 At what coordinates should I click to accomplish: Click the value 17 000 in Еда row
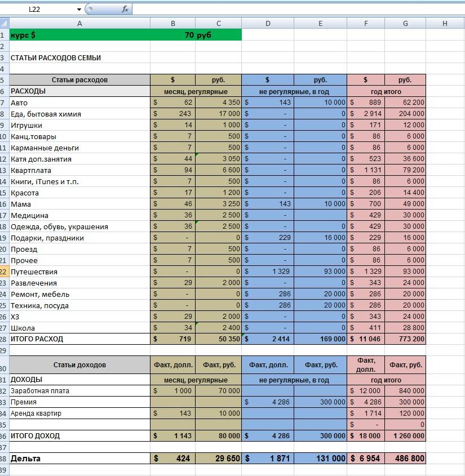(x=218, y=114)
